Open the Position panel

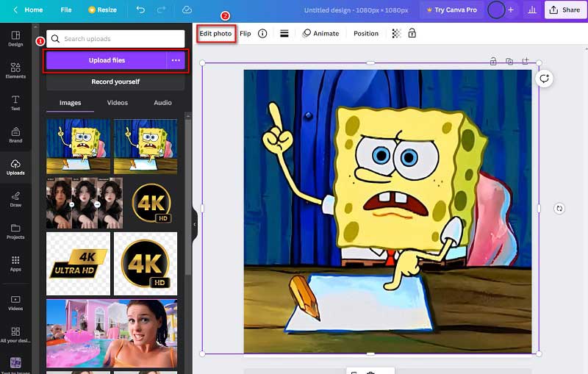[x=366, y=33]
